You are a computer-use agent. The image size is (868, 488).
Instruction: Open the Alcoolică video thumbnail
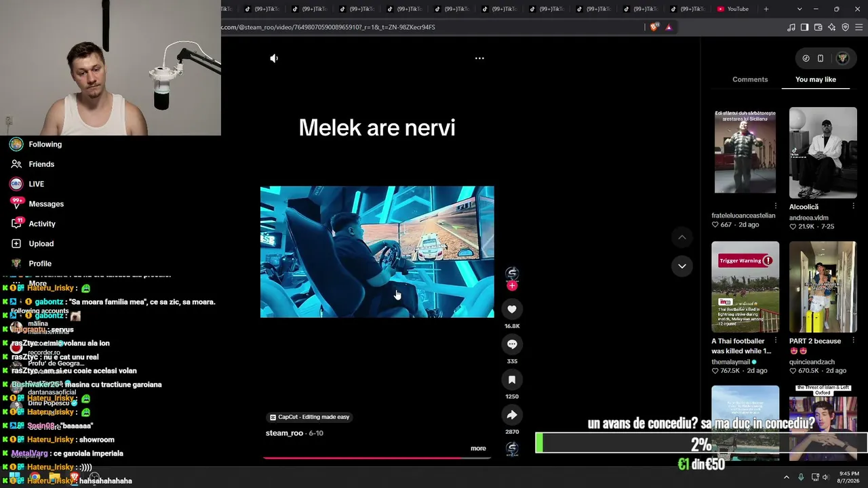click(823, 153)
